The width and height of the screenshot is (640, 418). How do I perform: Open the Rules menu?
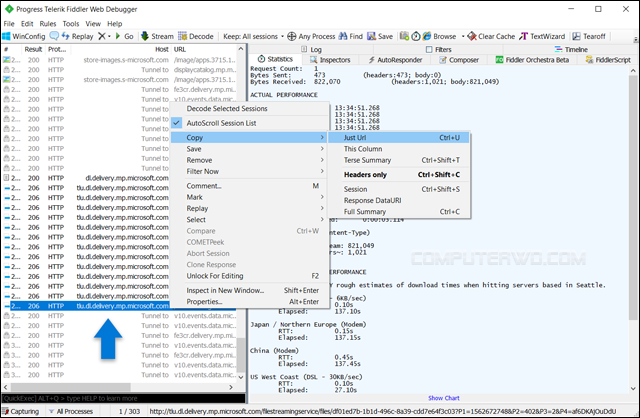[48, 24]
